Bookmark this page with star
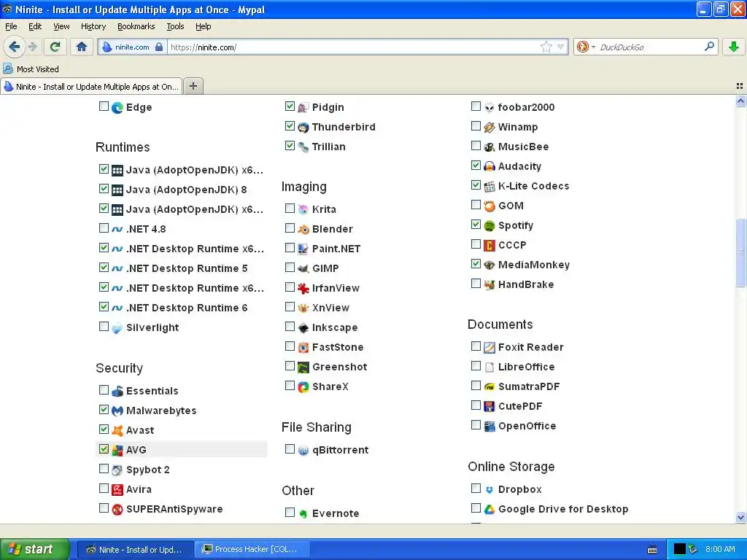 (546, 47)
